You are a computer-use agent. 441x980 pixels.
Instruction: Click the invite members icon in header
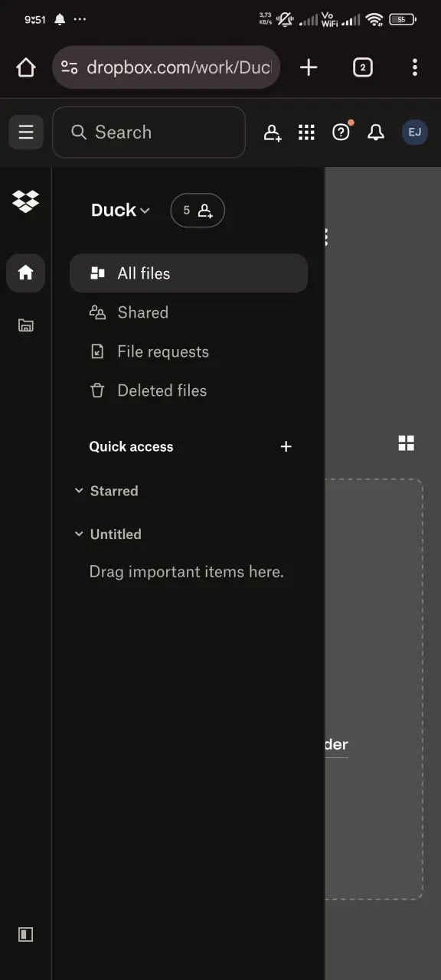(x=273, y=132)
